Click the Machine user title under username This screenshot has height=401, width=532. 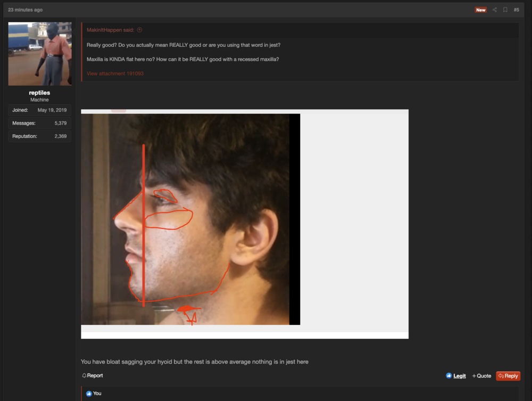(x=39, y=100)
